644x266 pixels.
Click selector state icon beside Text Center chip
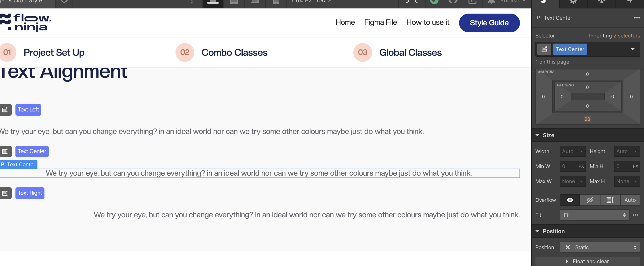(x=544, y=49)
